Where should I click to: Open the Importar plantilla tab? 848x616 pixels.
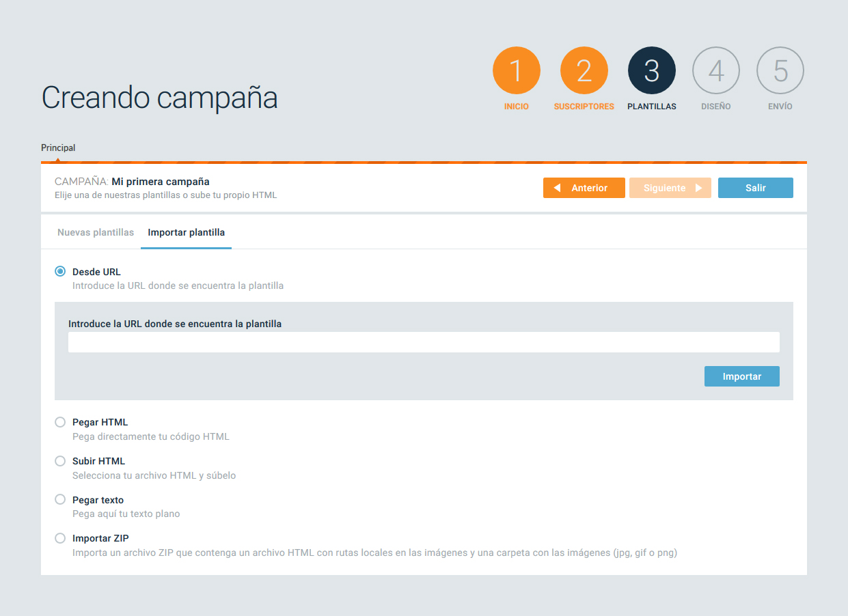(x=186, y=232)
